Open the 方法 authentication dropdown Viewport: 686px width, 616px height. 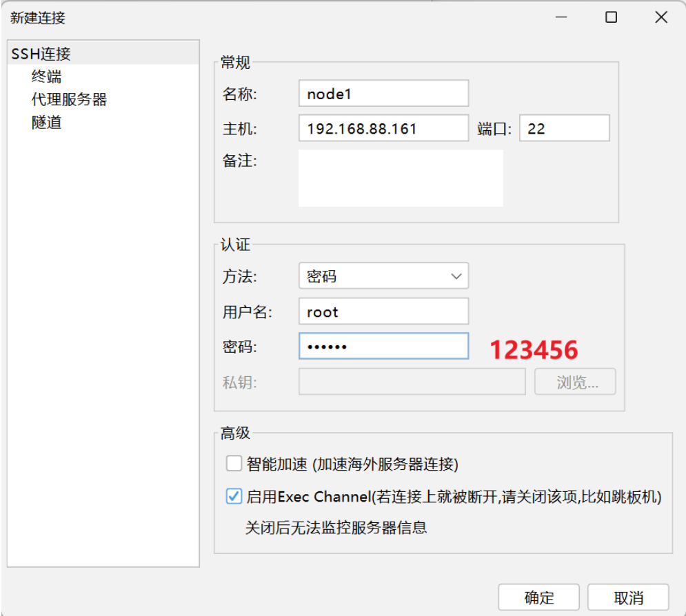point(383,276)
